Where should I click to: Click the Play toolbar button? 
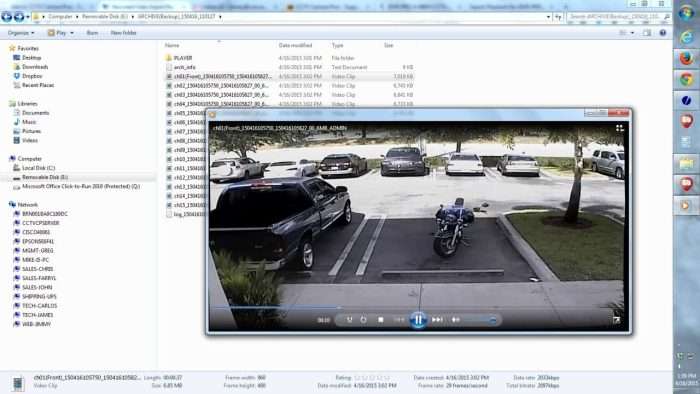pos(57,33)
